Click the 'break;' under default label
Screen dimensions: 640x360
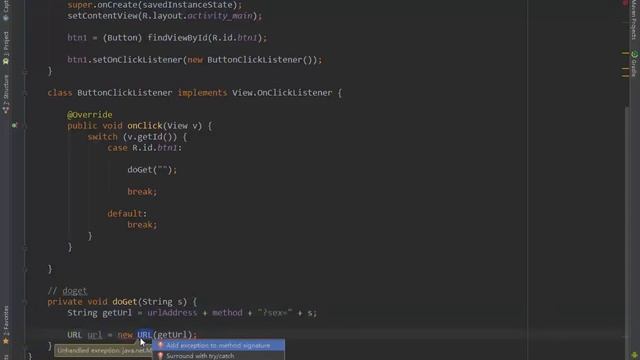coord(142,224)
